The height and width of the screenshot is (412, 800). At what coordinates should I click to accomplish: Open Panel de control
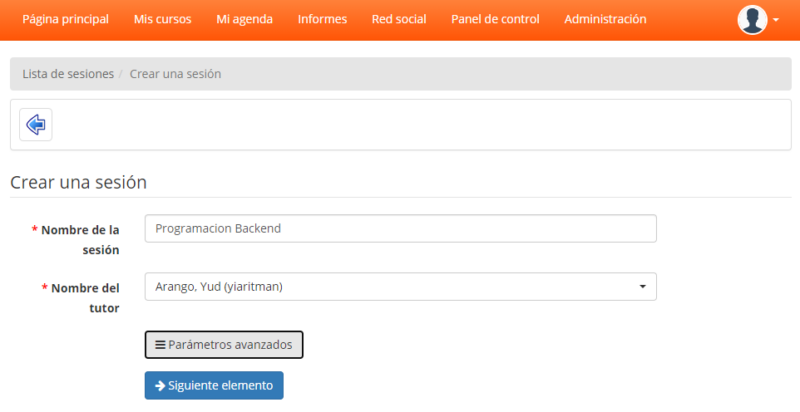pos(495,19)
